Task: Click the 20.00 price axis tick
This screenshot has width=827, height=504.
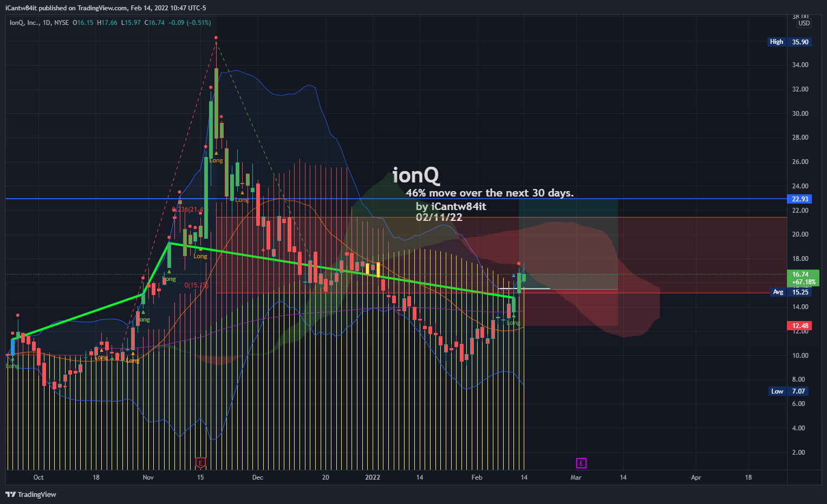Action: coord(800,234)
